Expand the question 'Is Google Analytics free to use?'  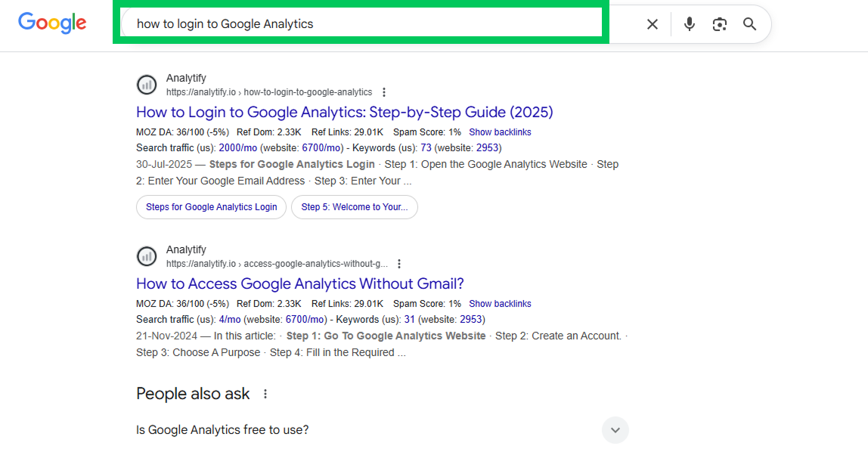tap(615, 429)
